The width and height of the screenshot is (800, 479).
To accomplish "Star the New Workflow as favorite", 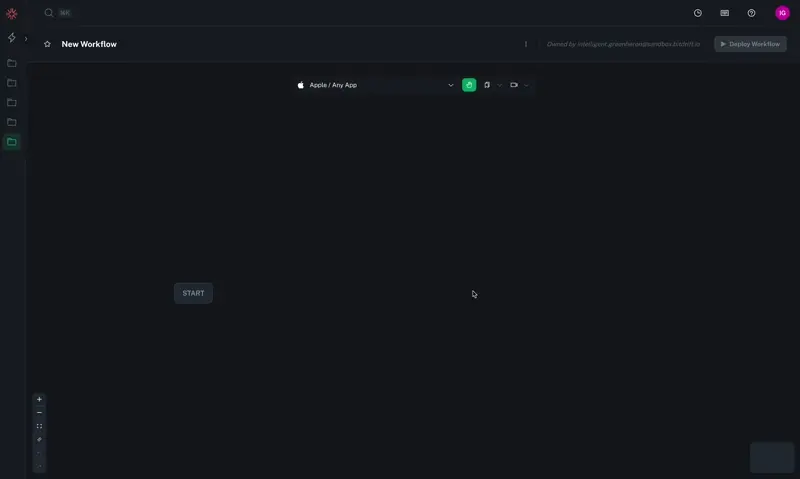I will [x=47, y=44].
